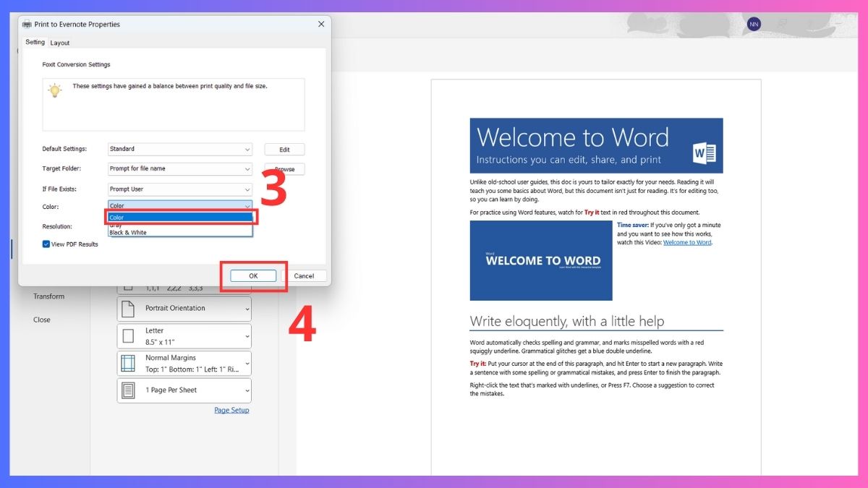Click the lightbulb tip icon
The width and height of the screenshot is (868, 488).
(x=55, y=90)
